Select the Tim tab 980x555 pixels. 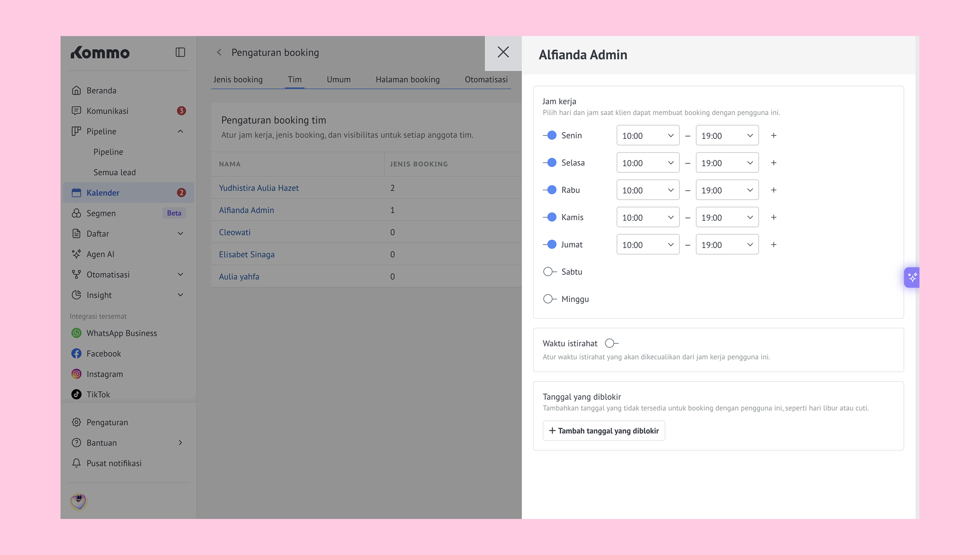point(294,79)
